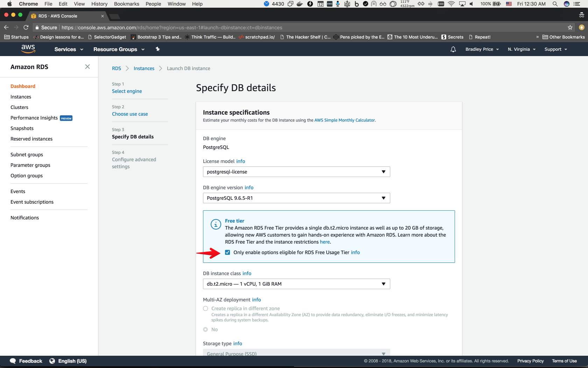Click Instances breadcrumb link
The height and width of the screenshot is (368, 588).
144,68
